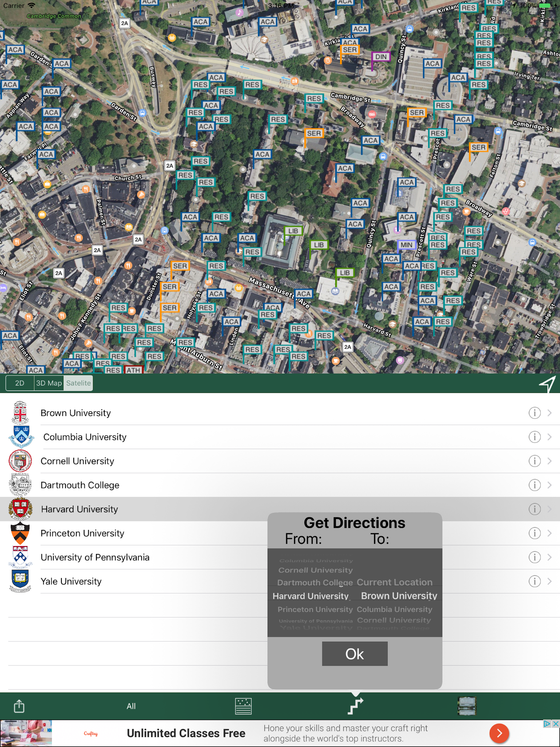Select Yale University in the list
560x747 pixels.
(280, 581)
